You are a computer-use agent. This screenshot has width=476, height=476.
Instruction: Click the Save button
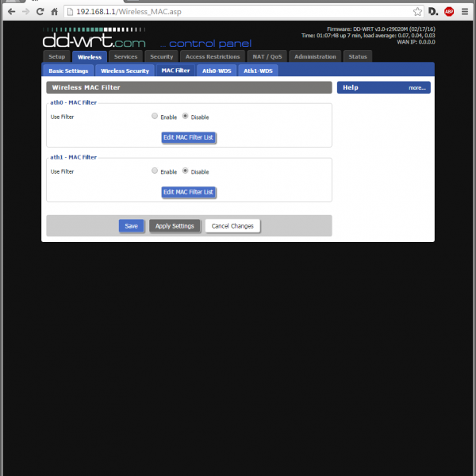click(131, 226)
